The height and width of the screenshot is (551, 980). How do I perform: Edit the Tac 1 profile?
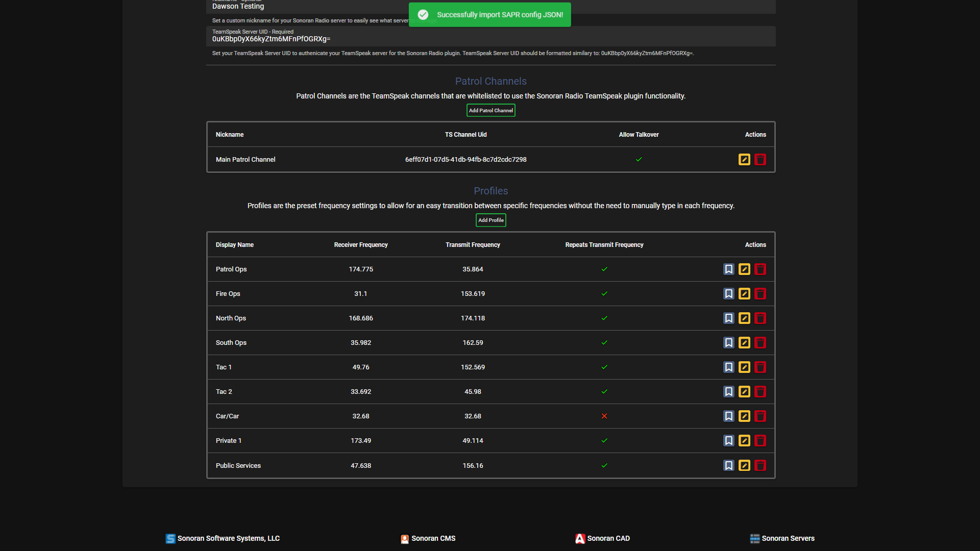click(744, 367)
